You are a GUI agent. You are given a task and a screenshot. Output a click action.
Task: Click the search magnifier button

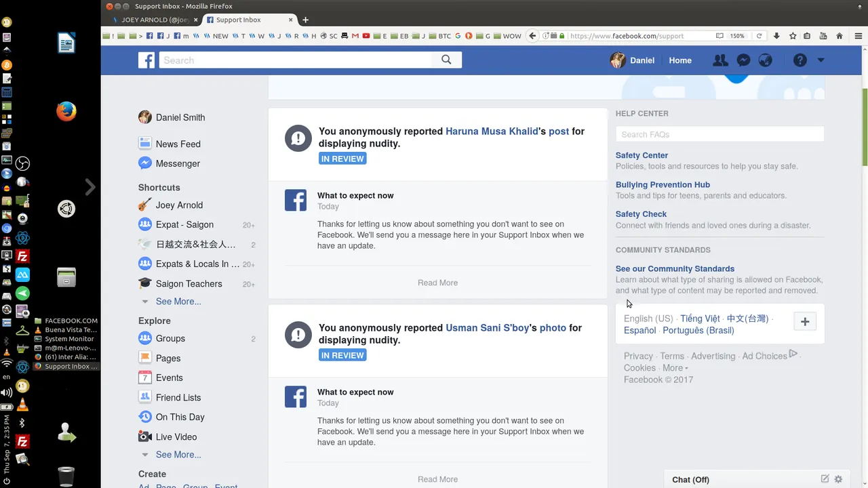click(x=446, y=60)
